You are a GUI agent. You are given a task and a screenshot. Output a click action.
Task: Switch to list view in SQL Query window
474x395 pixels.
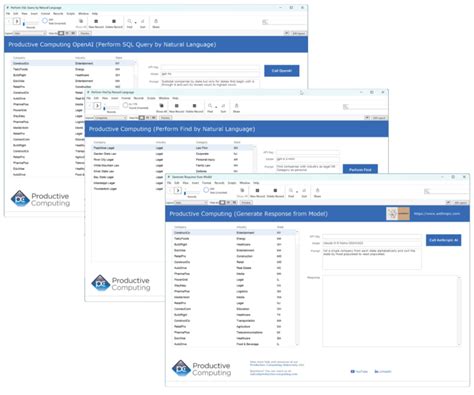tap(67, 33)
